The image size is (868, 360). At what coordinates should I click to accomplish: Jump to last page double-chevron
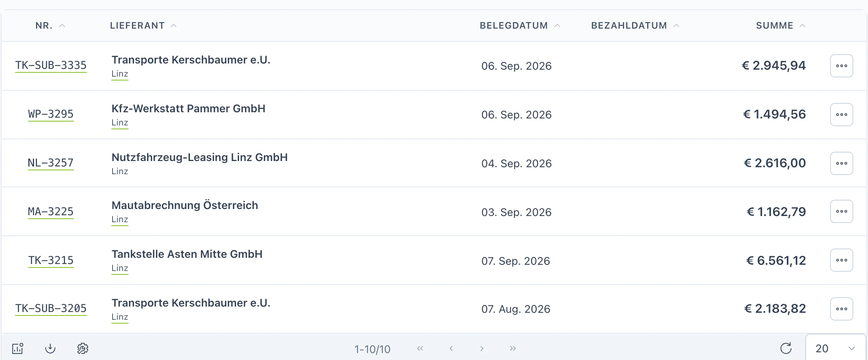tap(513, 348)
